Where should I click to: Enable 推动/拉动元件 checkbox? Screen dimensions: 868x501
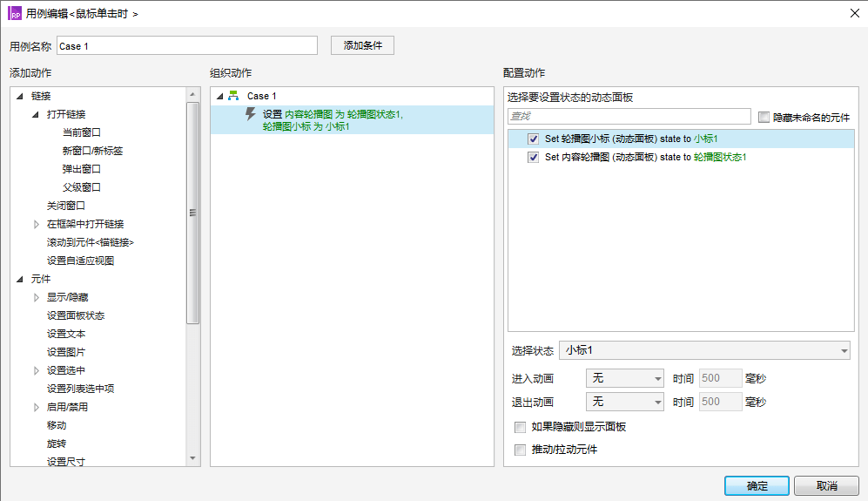point(520,450)
